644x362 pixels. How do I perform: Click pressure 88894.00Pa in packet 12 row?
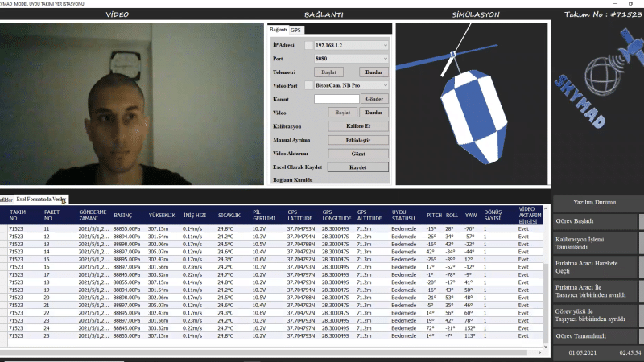127,237
